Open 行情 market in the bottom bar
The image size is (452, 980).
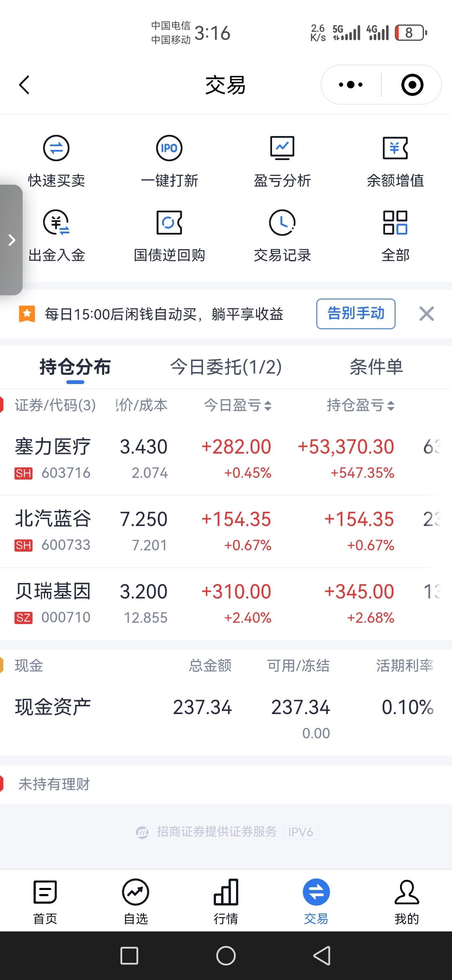226,901
